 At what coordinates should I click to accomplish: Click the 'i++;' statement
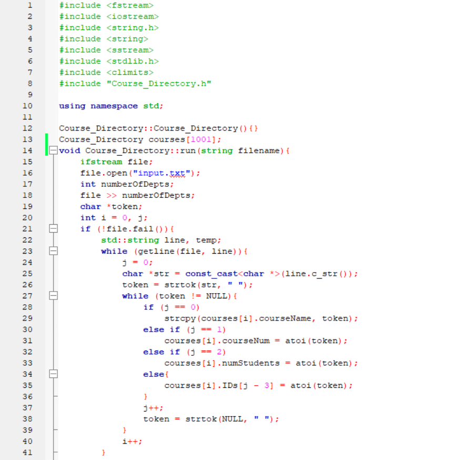[x=132, y=442]
